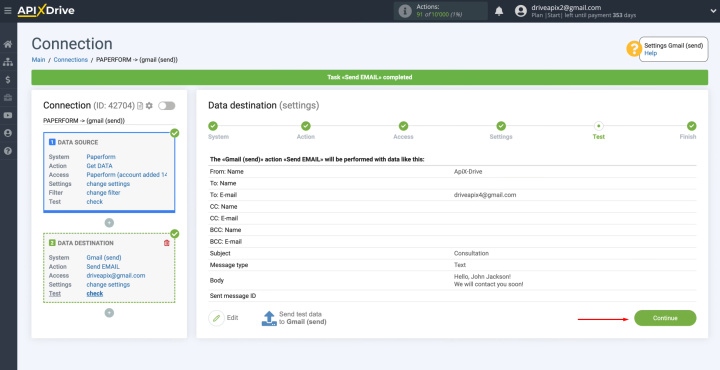Click the green Continue button
The image size is (720, 370).
click(665, 318)
